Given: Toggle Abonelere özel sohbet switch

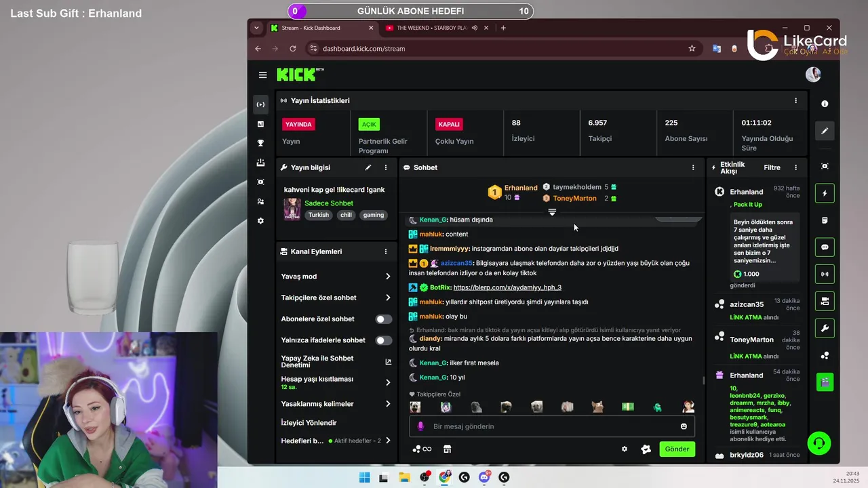Looking at the screenshot, I should point(384,319).
